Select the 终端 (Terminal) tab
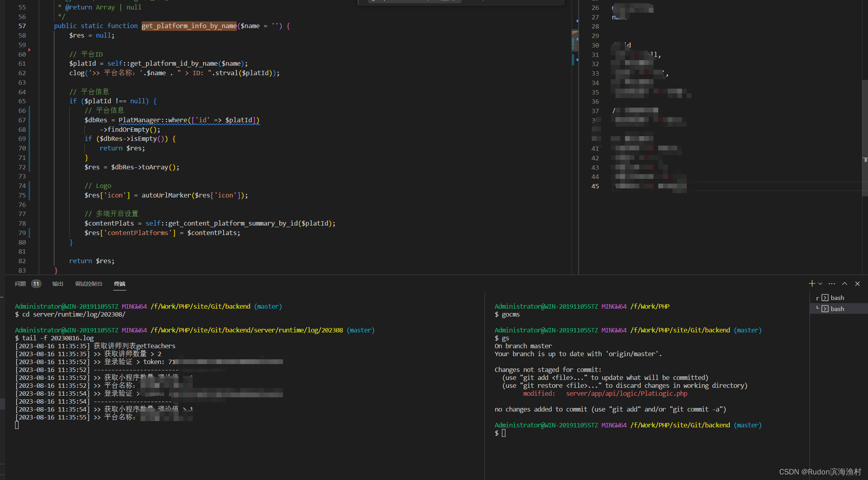 point(120,284)
